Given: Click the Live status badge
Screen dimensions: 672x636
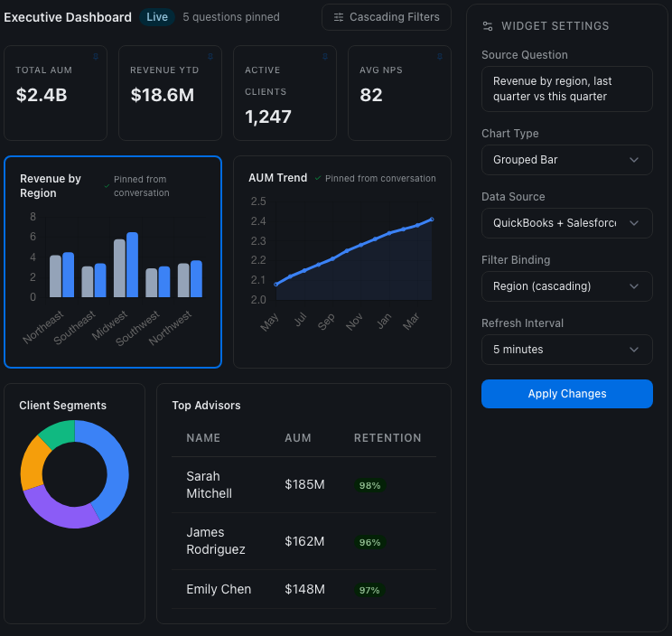Looking at the screenshot, I should pos(155,17).
